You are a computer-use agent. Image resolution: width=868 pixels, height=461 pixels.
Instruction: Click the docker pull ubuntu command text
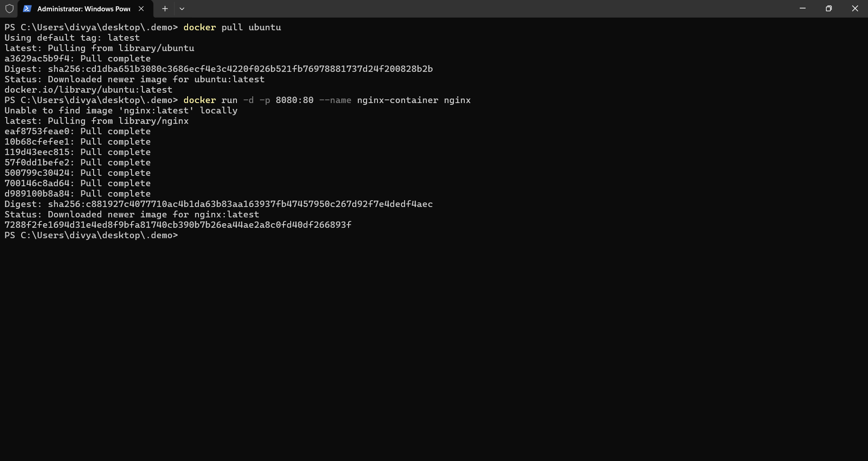(232, 27)
